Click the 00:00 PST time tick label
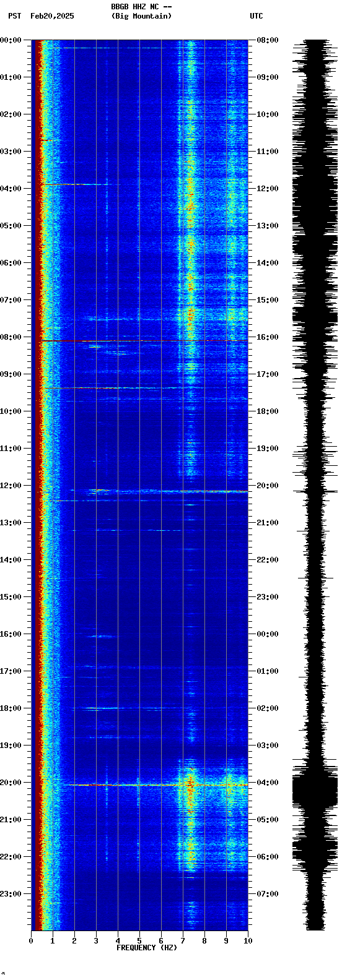The width and height of the screenshot is (342, 980). (11, 40)
